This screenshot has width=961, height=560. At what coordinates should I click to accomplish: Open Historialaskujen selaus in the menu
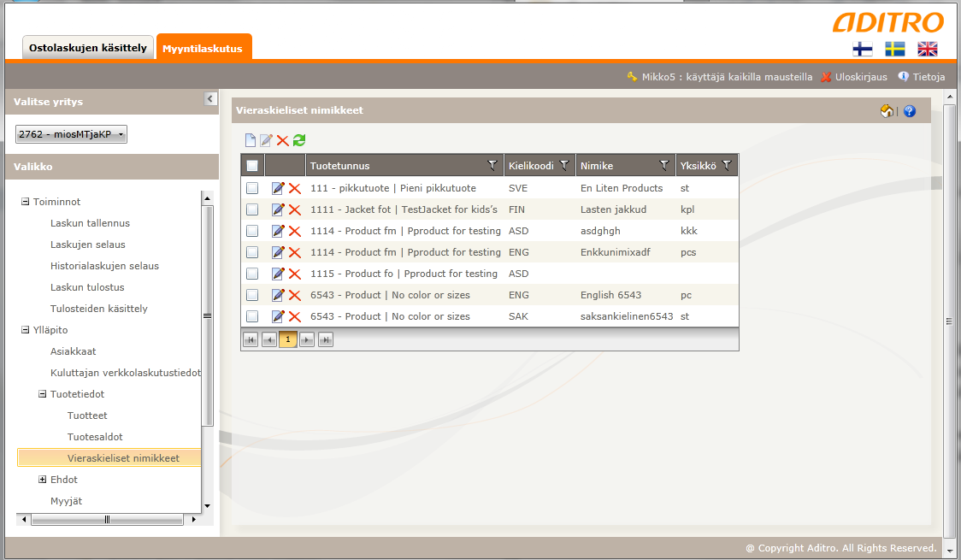pyautogui.click(x=105, y=266)
